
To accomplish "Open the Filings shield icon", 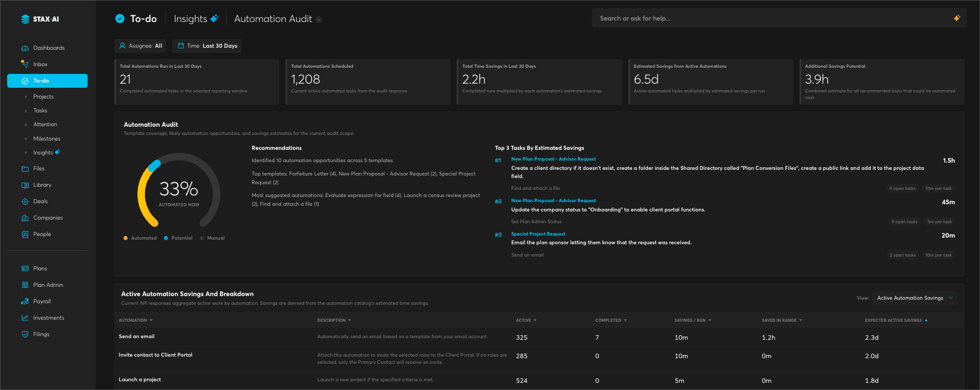I will (25, 334).
